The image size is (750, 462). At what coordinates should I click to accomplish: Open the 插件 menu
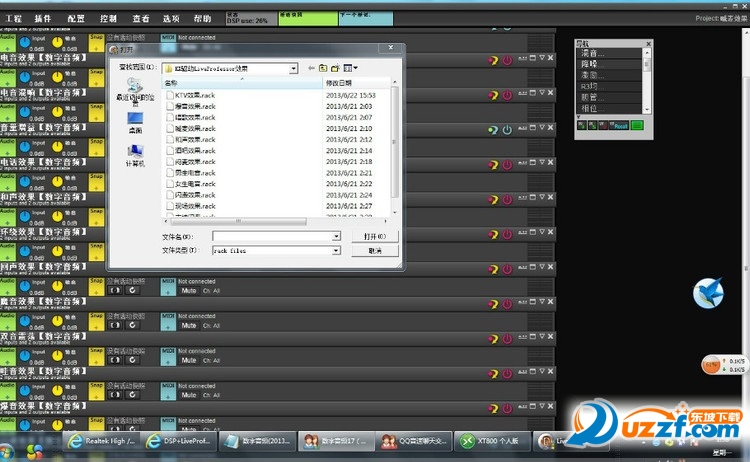coord(43,19)
